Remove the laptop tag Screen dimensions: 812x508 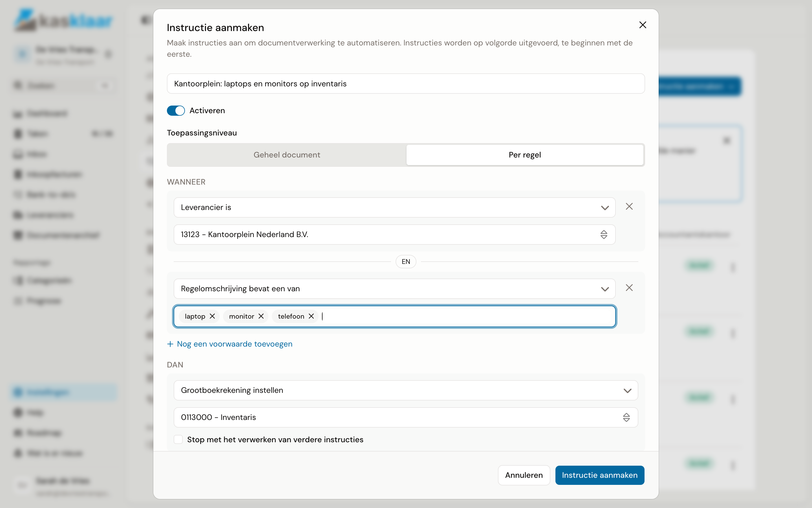pyautogui.click(x=212, y=316)
